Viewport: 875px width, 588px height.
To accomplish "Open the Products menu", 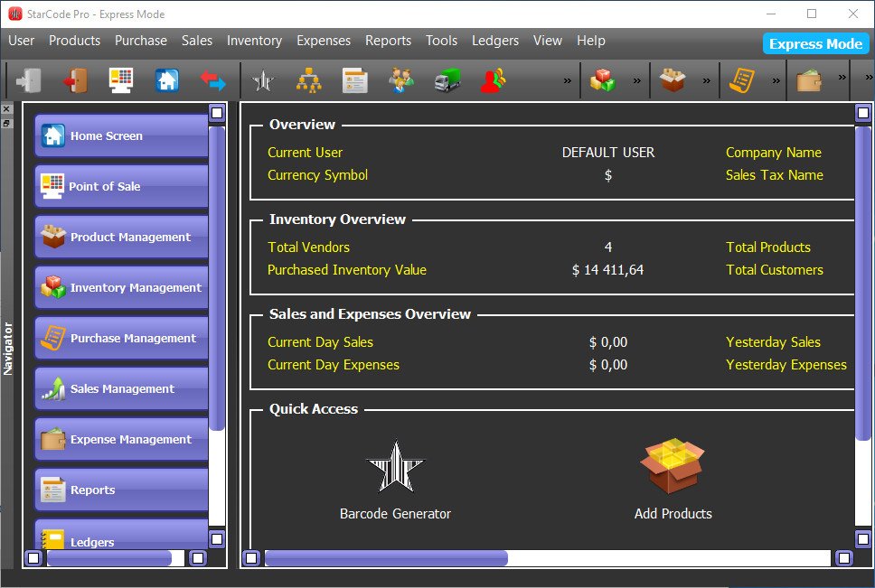I will (x=74, y=41).
